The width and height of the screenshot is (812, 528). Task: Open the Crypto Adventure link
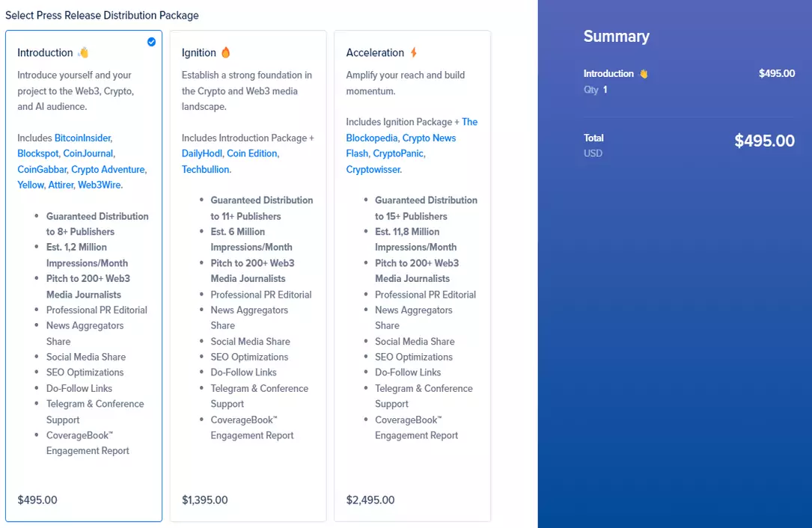pyautogui.click(x=109, y=169)
